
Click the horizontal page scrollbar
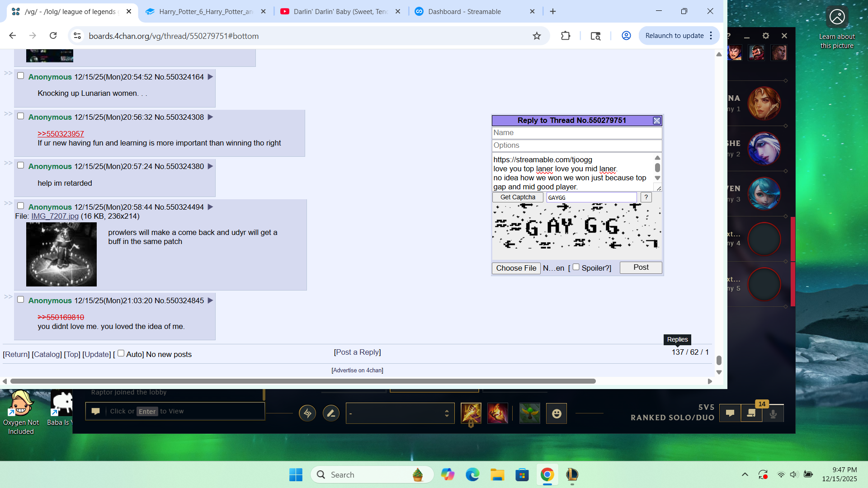[x=303, y=381]
